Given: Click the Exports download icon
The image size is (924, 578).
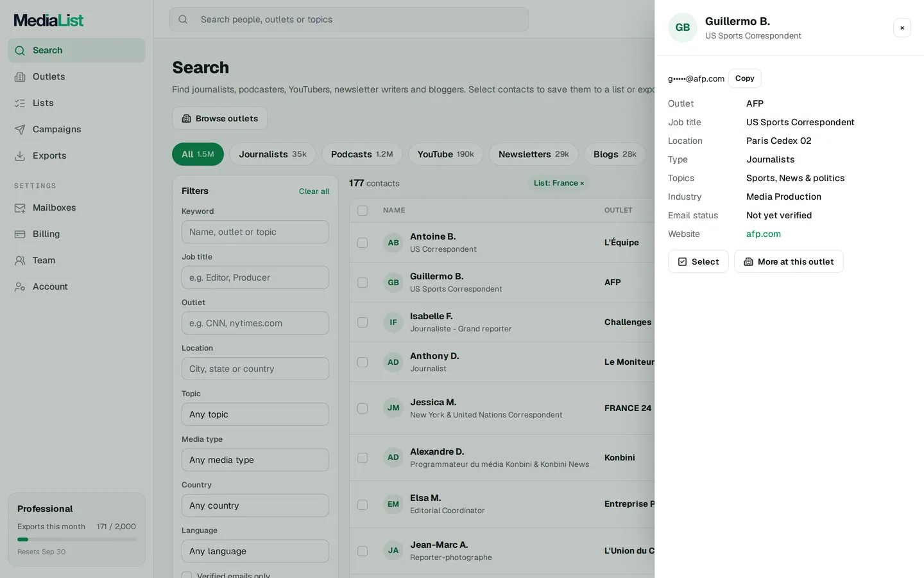Looking at the screenshot, I should [x=20, y=155].
